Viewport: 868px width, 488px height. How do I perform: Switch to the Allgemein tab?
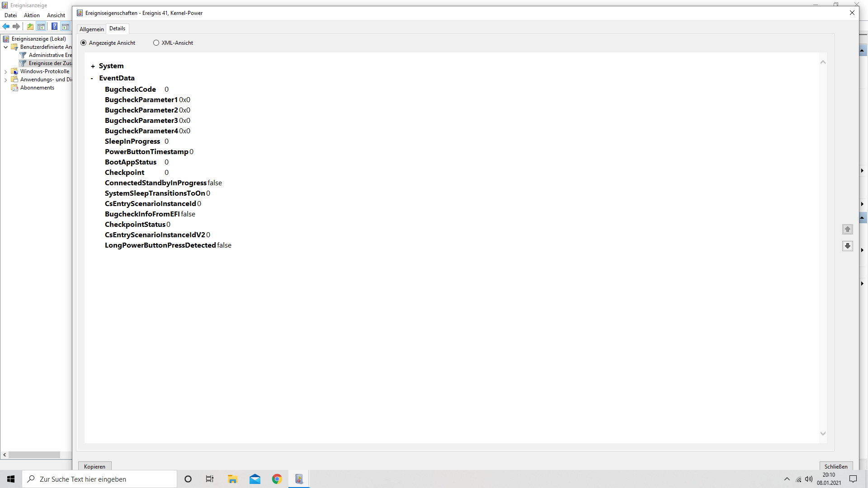pyautogui.click(x=91, y=29)
